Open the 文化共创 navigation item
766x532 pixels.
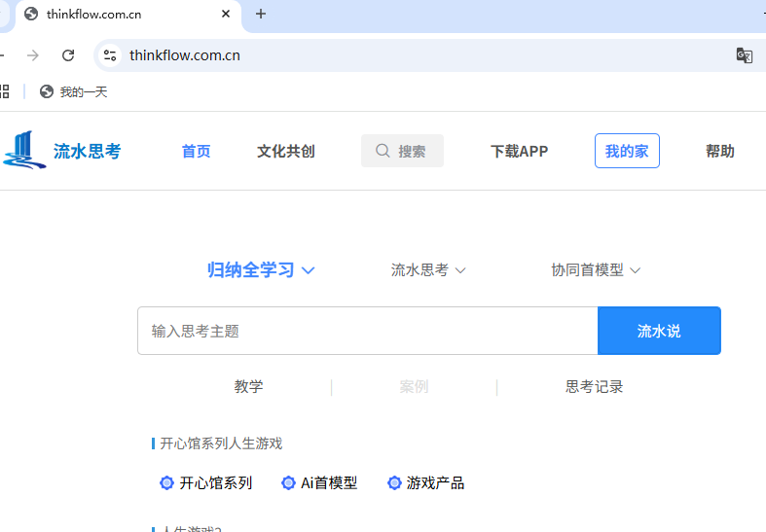(x=285, y=151)
